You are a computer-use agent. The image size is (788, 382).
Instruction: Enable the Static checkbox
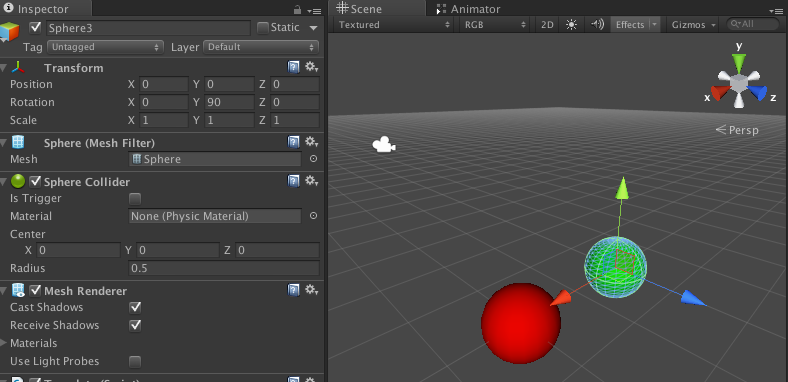(x=263, y=28)
